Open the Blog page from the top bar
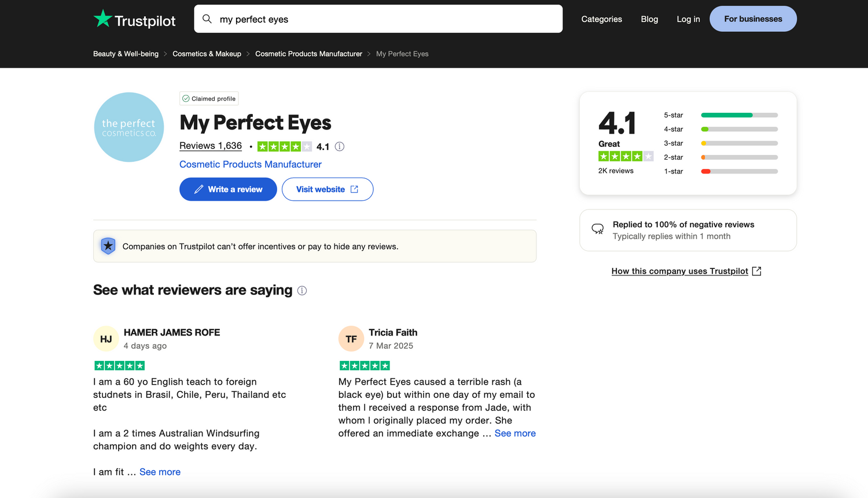Viewport: 868px width, 498px height. [x=649, y=19]
